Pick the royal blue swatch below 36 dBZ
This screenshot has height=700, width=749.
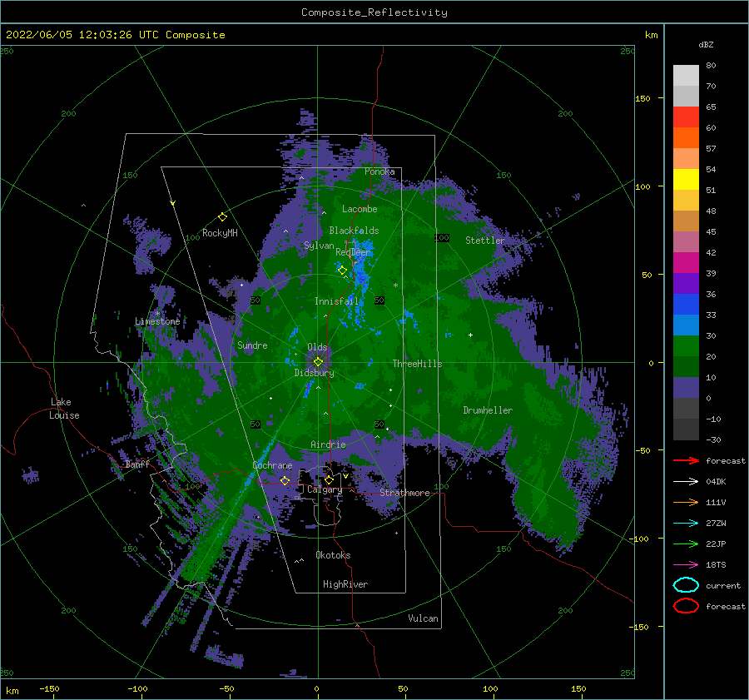pyautogui.click(x=686, y=305)
